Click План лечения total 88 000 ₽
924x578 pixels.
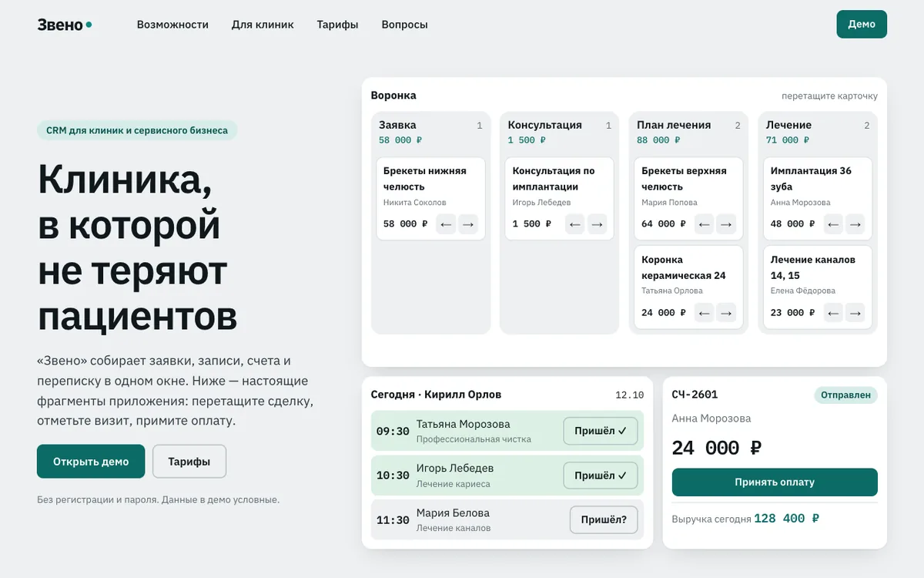(658, 140)
